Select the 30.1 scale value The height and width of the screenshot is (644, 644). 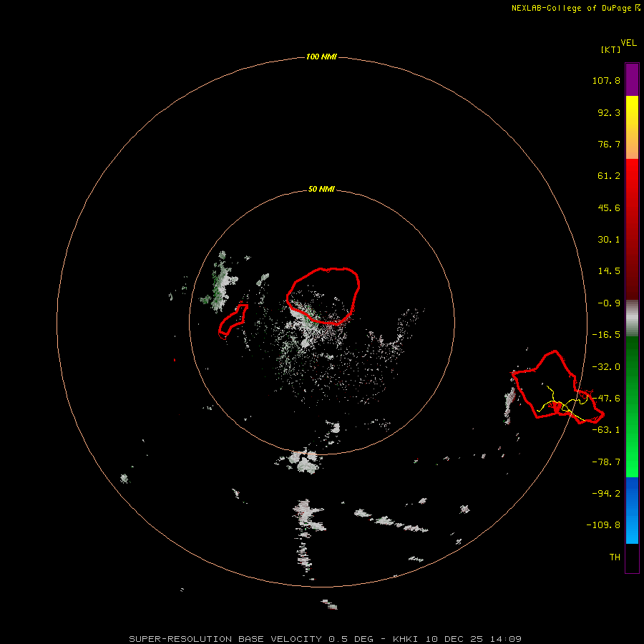click(x=609, y=240)
